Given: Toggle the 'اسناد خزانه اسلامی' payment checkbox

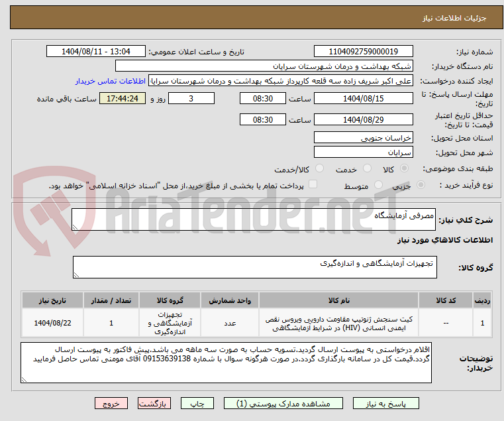Looking at the screenshot, I should 313,184.
